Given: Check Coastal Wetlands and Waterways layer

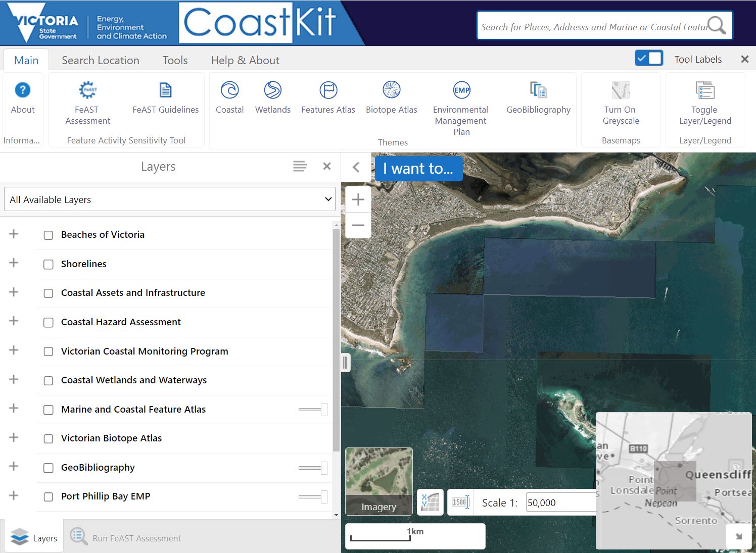Looking at the screenshot, I should click(x=49, y=381).
